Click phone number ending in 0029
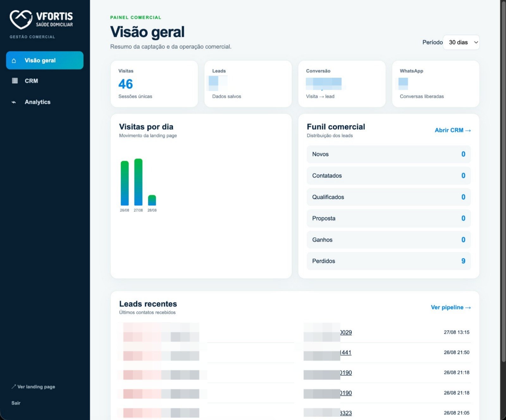This screenshot has width=506, height=420. coord(346,332)
